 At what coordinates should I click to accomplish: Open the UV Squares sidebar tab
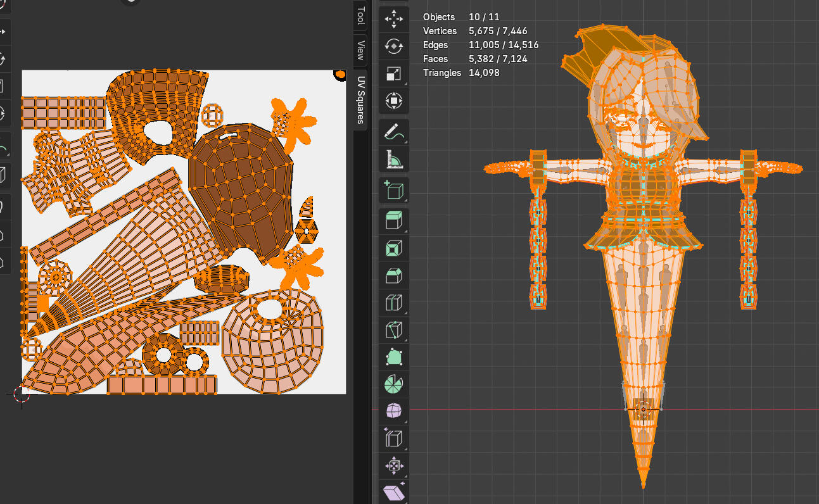click(x=360, y=99)
